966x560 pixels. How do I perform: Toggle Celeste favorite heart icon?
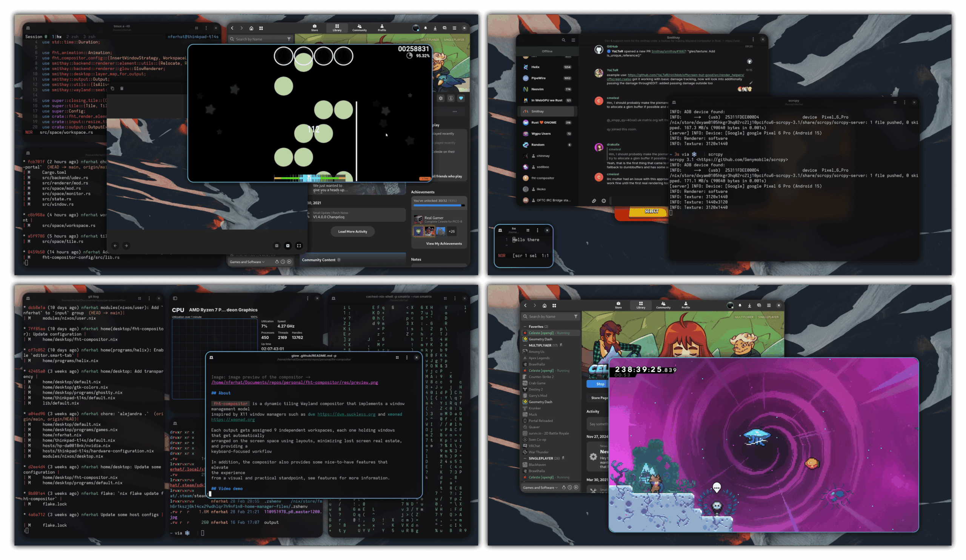point(461,98)
